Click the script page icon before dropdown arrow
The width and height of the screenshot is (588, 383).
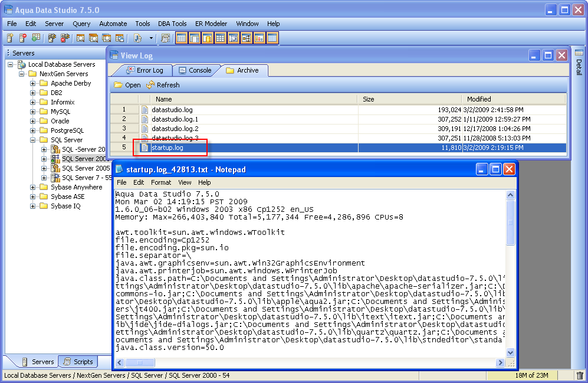click(137, 38)
